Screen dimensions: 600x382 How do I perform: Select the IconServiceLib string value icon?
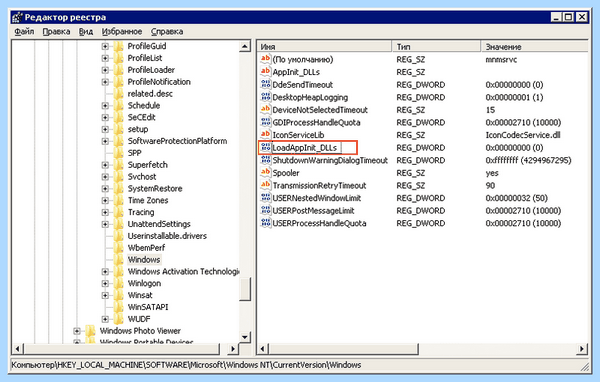pyautogui.click(x=265, y=135)
